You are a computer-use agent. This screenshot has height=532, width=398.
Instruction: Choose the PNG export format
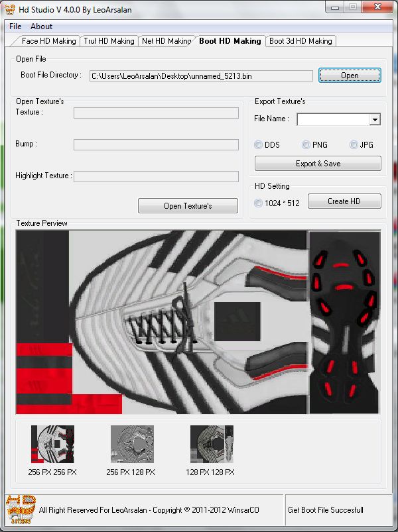[x=306, y=145]
